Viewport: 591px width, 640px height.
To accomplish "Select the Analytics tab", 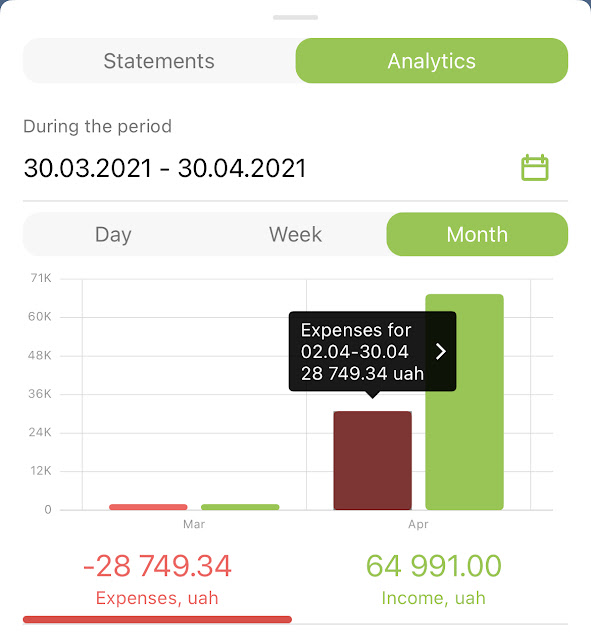I will pos(432,61).
